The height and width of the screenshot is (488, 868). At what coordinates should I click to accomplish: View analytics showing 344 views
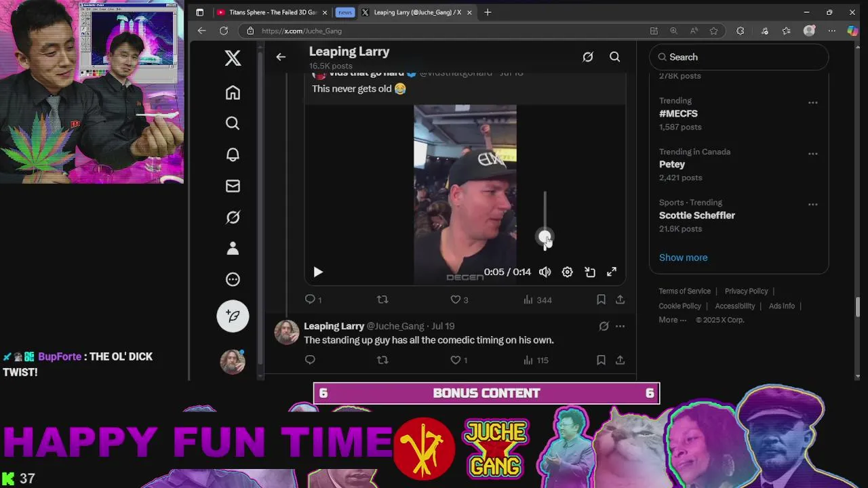click(x=538, y=300)
